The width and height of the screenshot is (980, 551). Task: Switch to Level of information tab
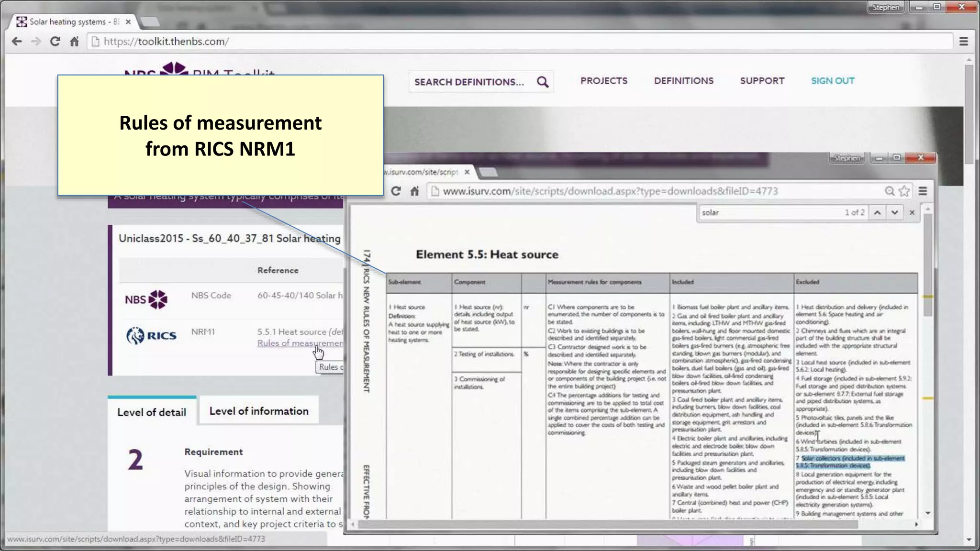(259, 411)
